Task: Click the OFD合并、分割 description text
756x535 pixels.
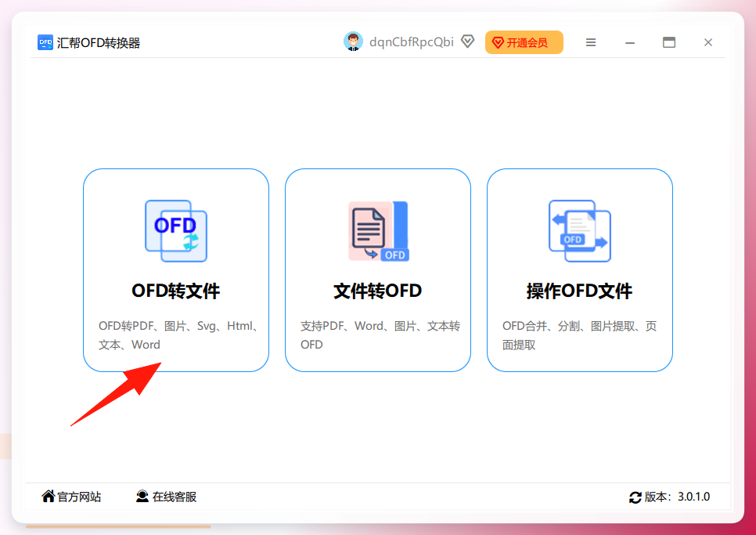Action: (x=580, y=335)
